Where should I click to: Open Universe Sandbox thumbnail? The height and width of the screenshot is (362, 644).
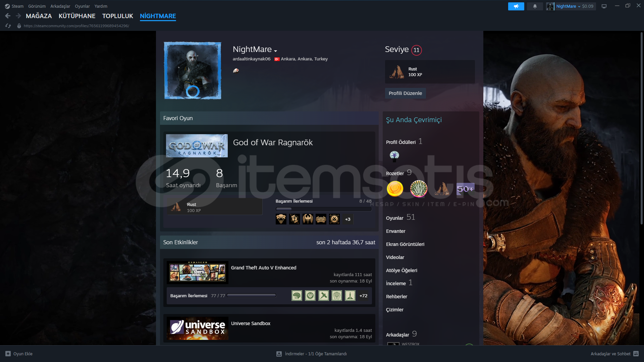tap(198, 328)
